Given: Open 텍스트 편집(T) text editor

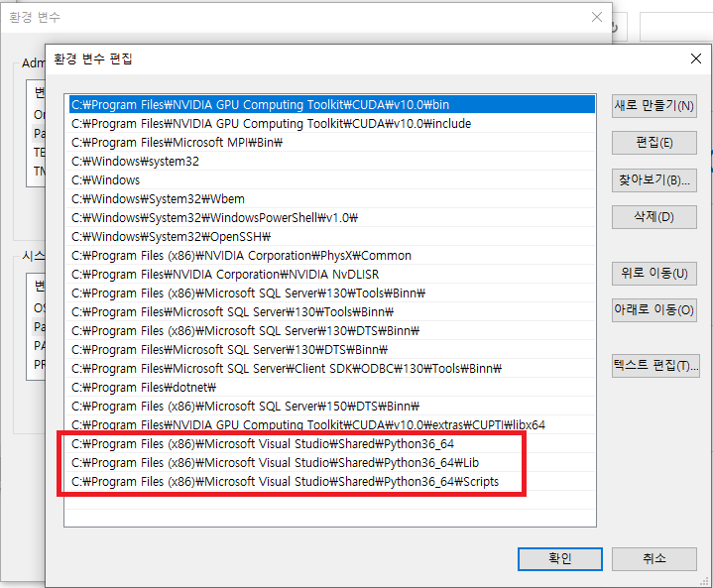Looking at the screenshot, I should (x=655, y=366).
